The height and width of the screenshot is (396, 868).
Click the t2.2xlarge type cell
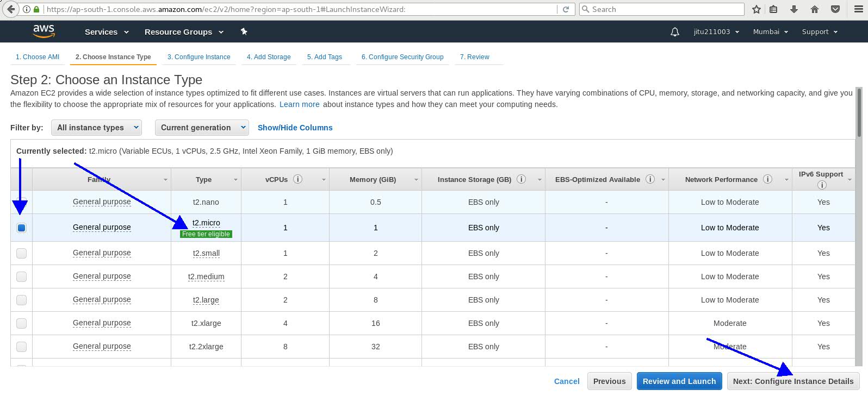click(206, 347)
